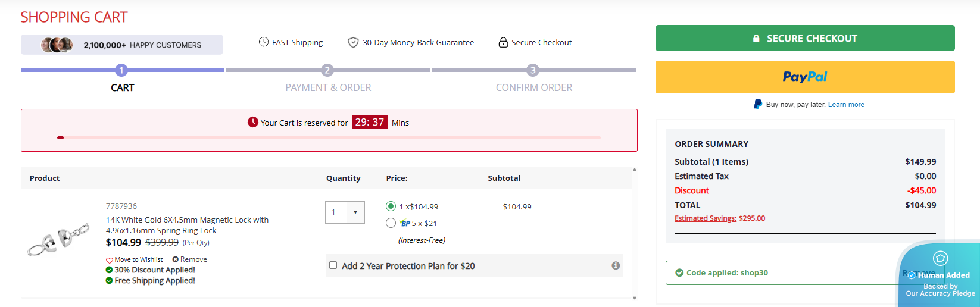
Task: Open PayPal Learn more link
Action: (x=845, y=105)
